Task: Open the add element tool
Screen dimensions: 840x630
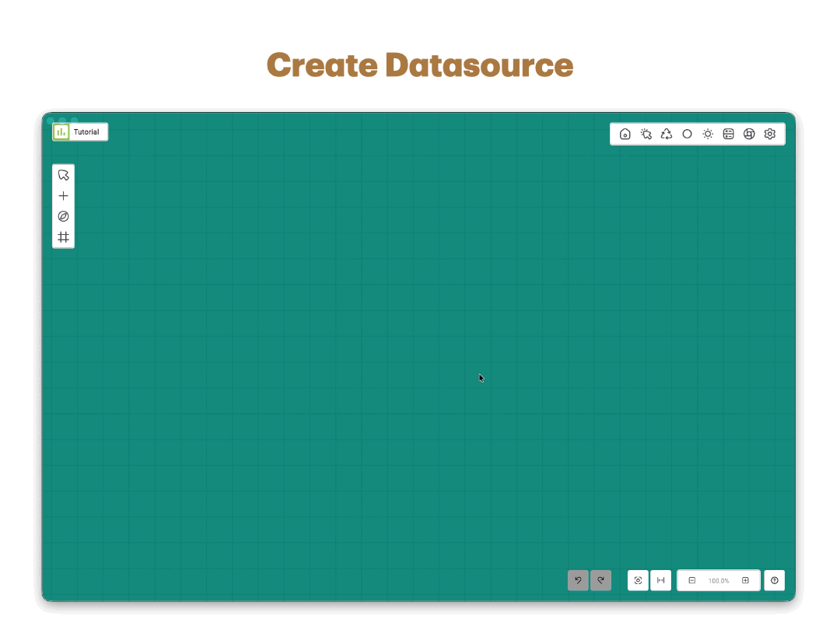Action: [x=63, y=195]
